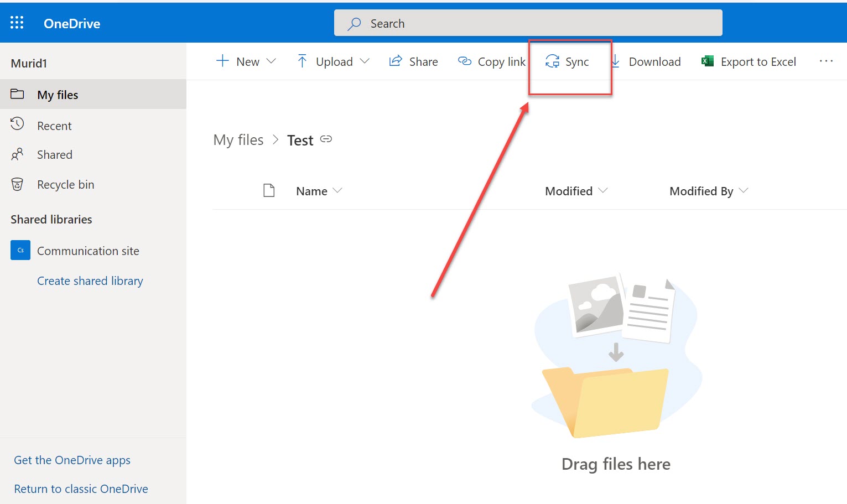
Task: Click the Recent clock icon
Action: 17,124
